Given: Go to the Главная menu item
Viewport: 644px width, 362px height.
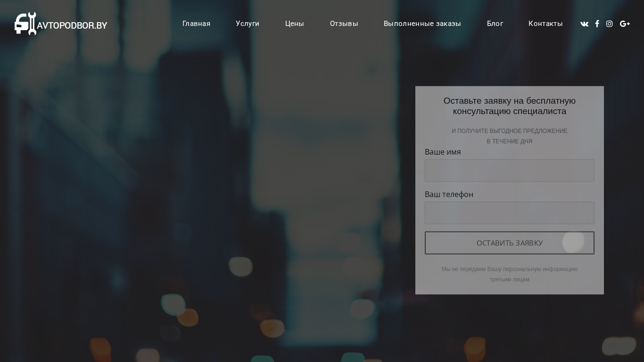Looking at the screenshot, I should 197,24.
